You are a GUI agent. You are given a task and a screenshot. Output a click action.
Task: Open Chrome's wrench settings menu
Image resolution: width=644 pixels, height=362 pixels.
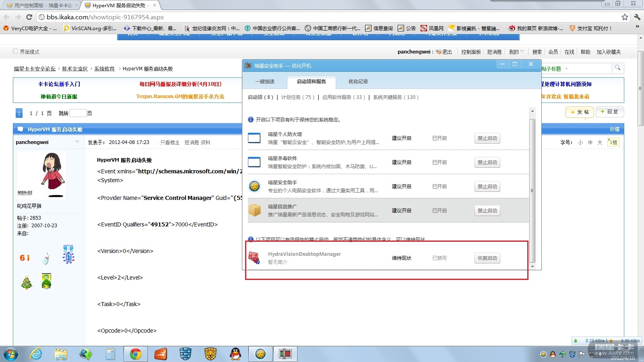click(637, 17)
